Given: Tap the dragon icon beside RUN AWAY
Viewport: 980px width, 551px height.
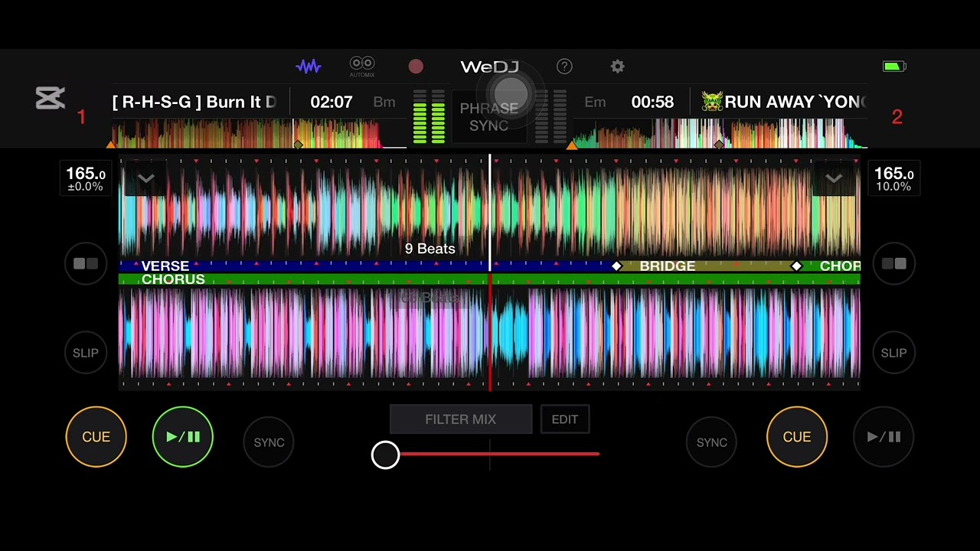Looking at the screenshot, I should [712, 102].
